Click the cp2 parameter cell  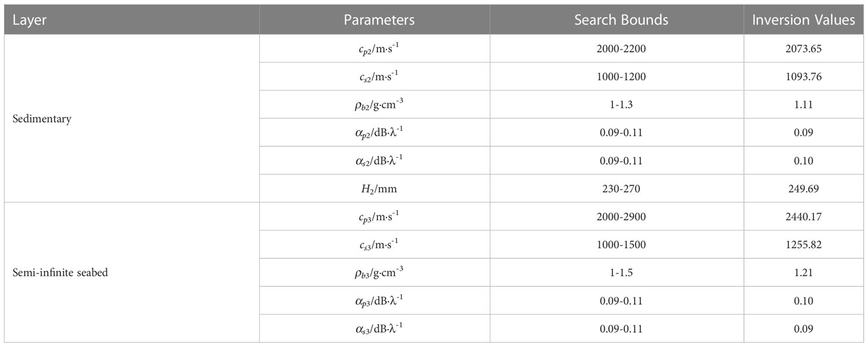pyautogui.click(x=375, y=48)
